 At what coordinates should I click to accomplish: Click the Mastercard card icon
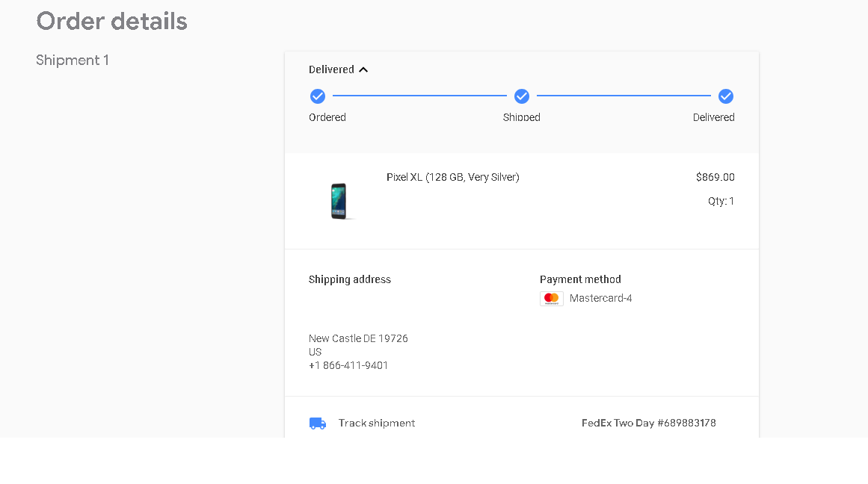coord(551,297)
